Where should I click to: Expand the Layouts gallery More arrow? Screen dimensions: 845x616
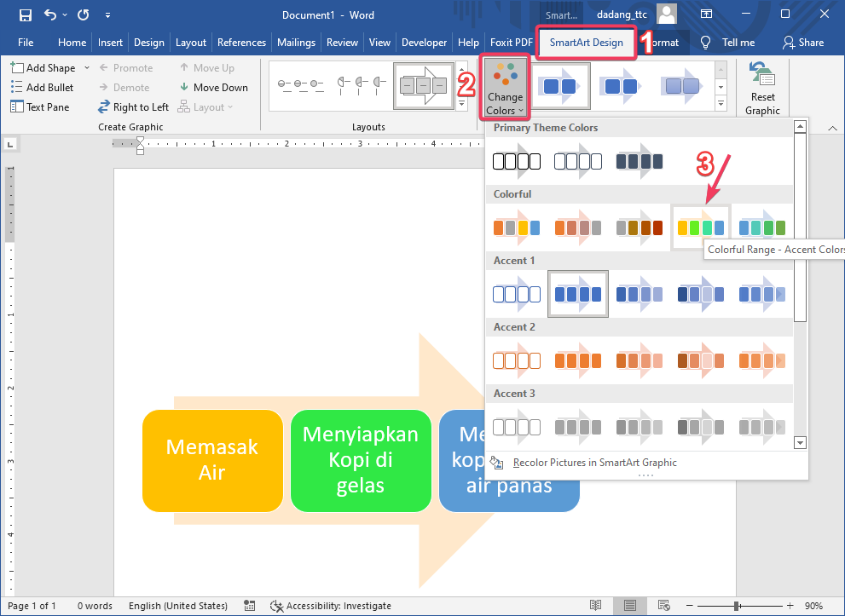(x=463, y=102)
